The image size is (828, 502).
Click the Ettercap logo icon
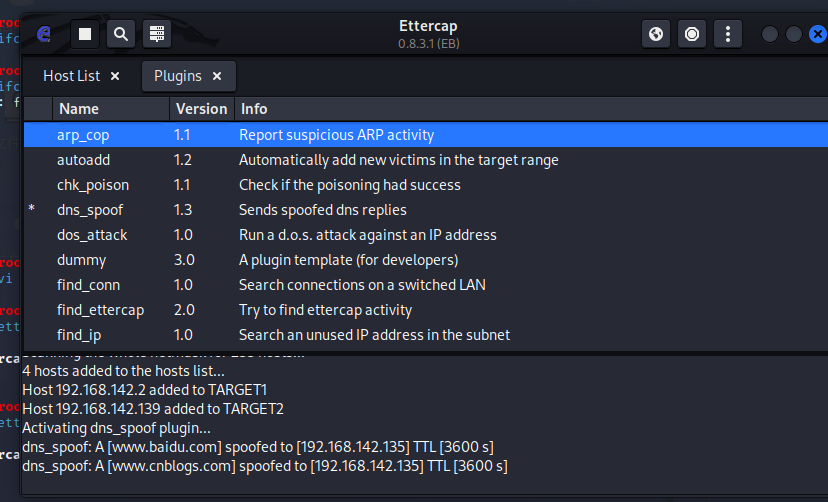(x=44, y=34)
